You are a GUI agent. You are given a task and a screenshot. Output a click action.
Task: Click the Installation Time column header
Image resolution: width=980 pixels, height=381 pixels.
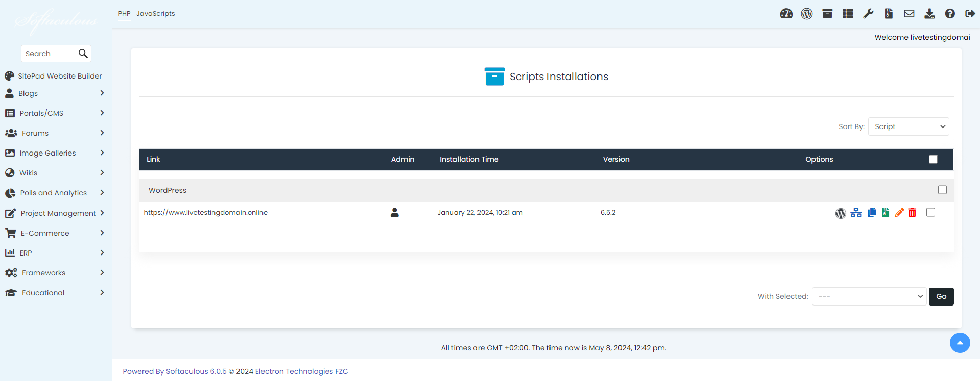click(469, 159)
